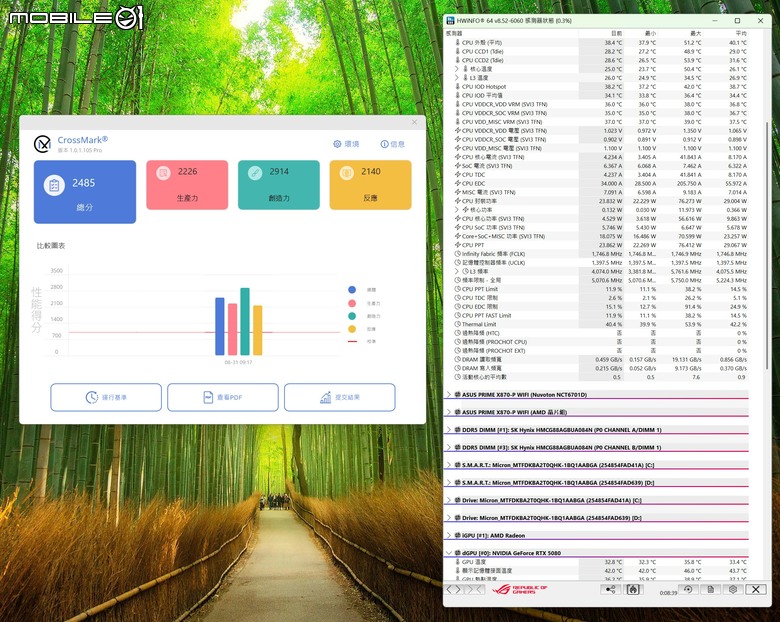Toggle the teal legend dot in the chart

[x=352, y=316]
